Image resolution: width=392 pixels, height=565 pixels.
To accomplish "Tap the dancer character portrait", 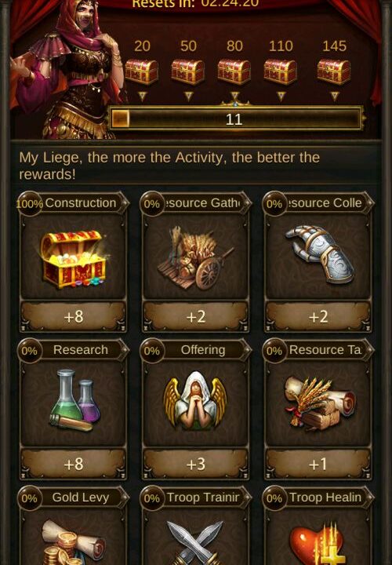I will (x=68, y=71).
